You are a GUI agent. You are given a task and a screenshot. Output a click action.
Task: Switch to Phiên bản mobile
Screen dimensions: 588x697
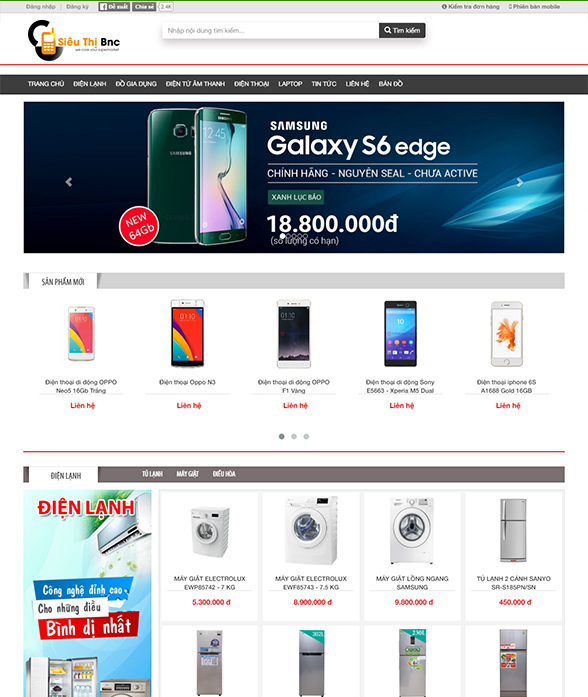coord(534,7)
